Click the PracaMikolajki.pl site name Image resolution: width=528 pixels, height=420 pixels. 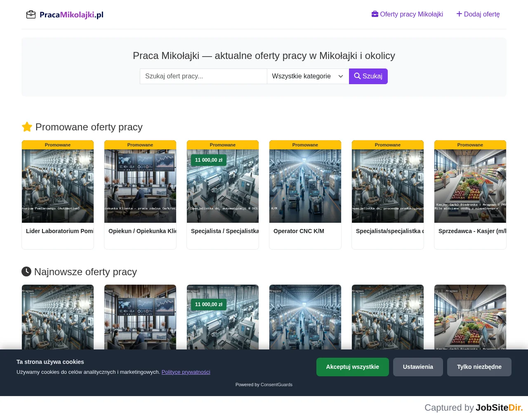click(71, 15)
